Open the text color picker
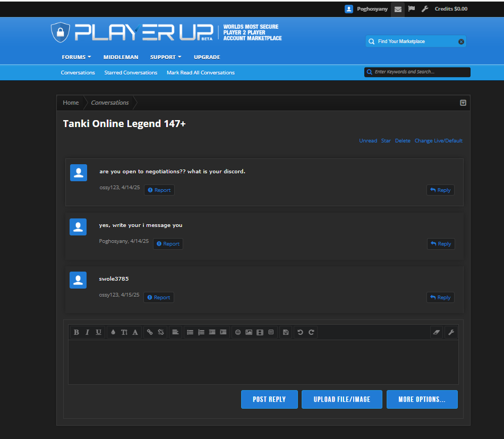 tap(113, 332)
